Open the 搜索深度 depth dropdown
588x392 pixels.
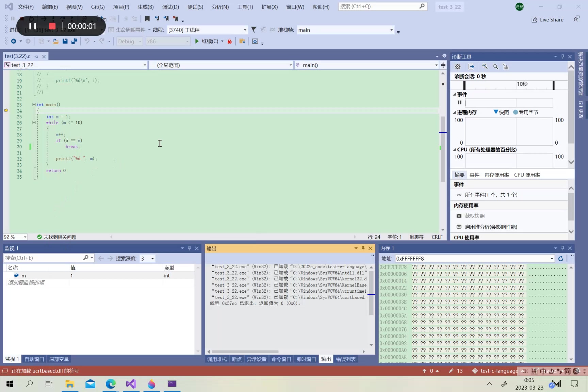pyautogui.click(x=152, y=259)
